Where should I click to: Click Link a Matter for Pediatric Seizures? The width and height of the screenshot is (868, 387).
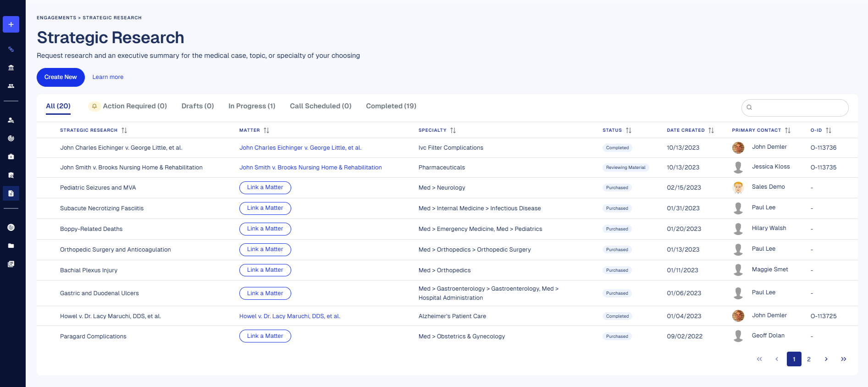(x=265, y=187)
